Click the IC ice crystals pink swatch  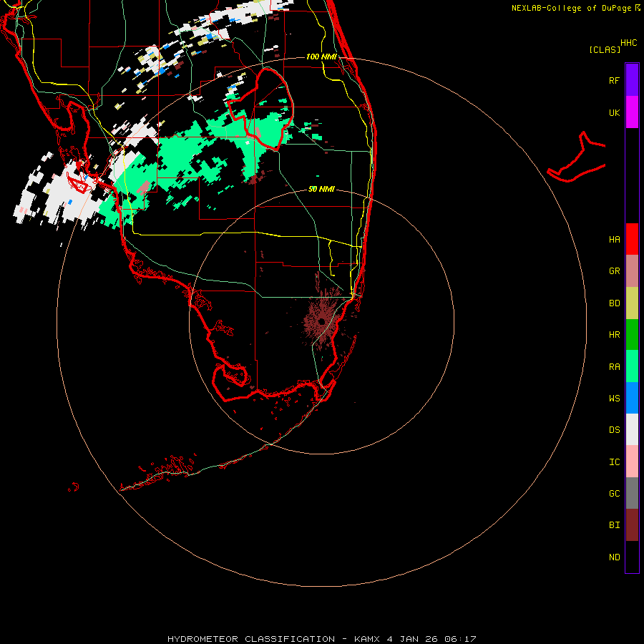(x=632, y=462)
